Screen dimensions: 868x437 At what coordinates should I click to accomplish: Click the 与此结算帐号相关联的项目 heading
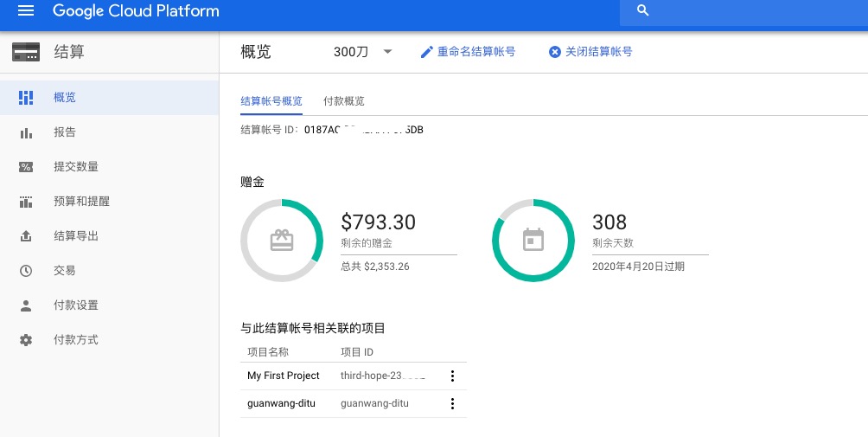[x=313, y=329]
